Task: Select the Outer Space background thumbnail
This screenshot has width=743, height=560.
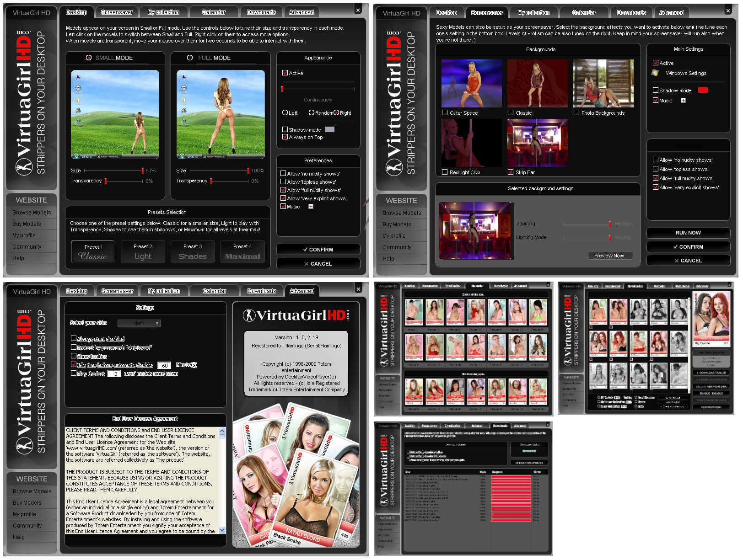Action: pyautogui.click(x=471, y=83)
